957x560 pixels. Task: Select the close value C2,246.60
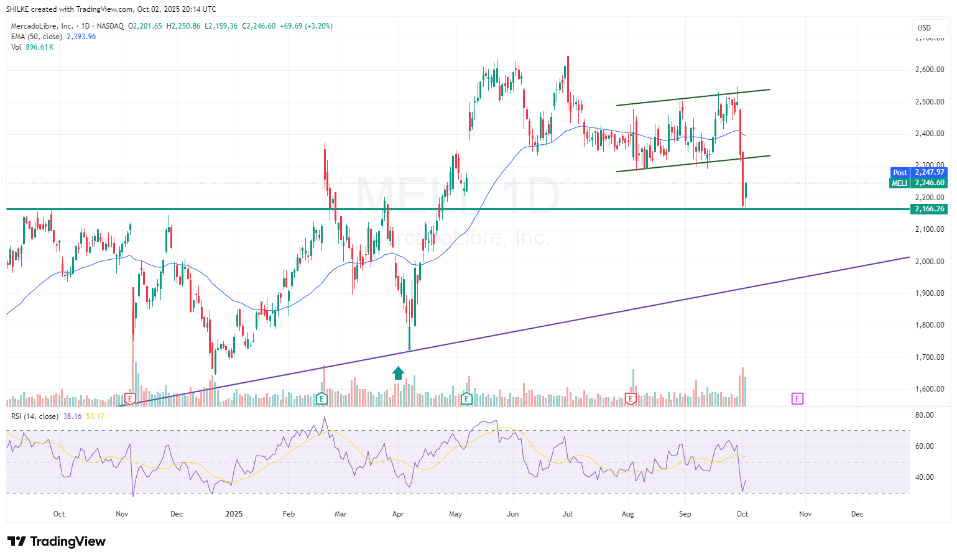(259, 26)
